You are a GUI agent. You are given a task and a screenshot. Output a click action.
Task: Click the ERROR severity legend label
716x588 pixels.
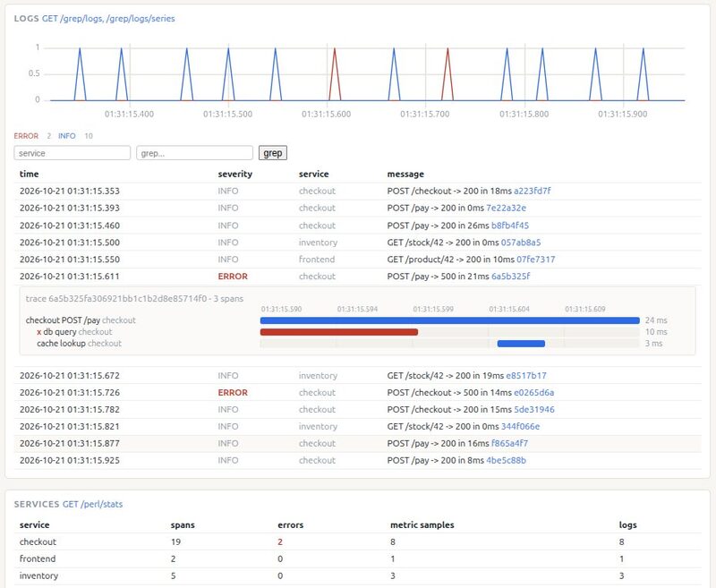tap(26, 136)
